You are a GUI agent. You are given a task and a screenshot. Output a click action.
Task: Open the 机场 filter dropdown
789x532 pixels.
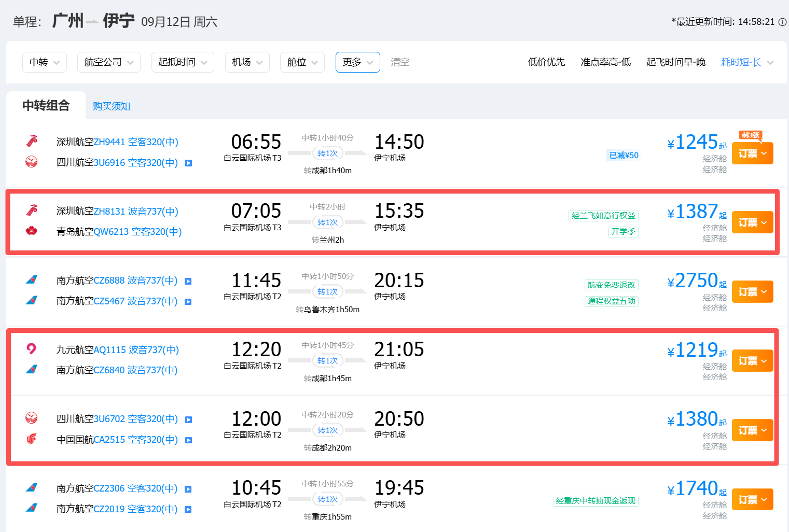pyautogui.click(x=247, y=62)
